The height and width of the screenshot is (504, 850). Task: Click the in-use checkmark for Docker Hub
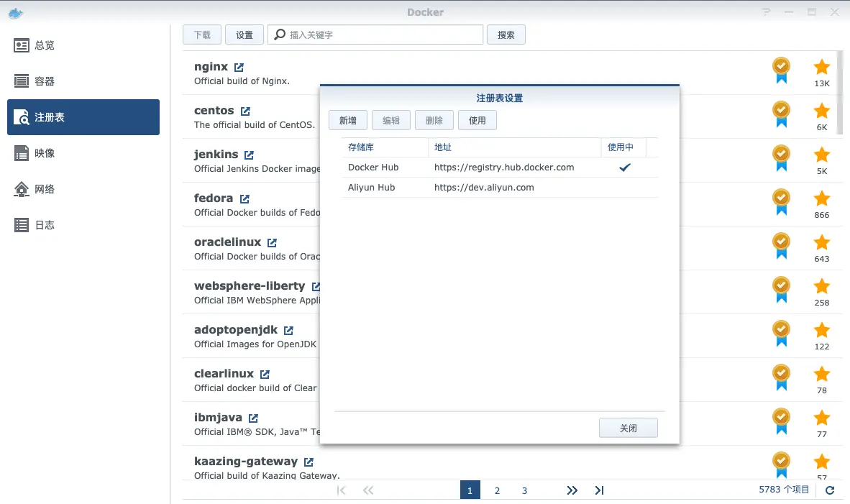624,168
